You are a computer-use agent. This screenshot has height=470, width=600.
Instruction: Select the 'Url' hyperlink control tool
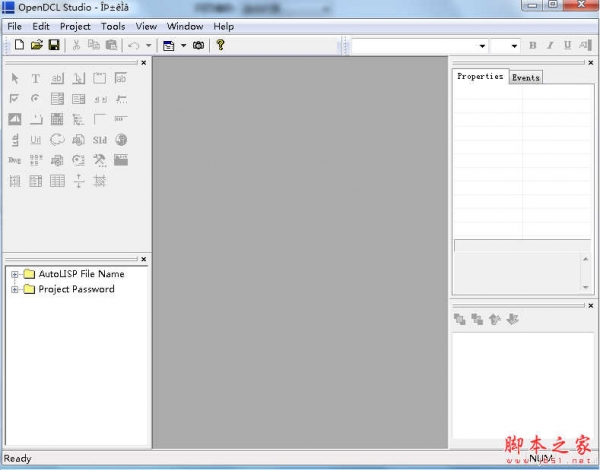point(36,140)
